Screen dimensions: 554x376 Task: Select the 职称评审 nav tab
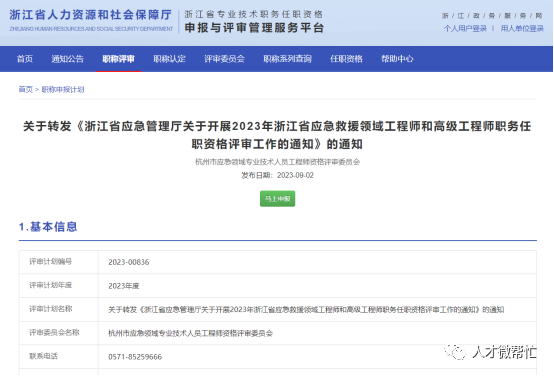tap(119, 59)
